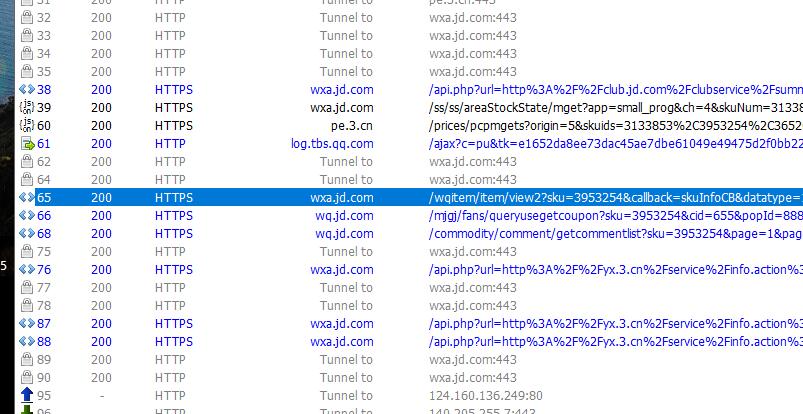Select session number 88
Screen dimensions: 803x414
pos(44,342)
